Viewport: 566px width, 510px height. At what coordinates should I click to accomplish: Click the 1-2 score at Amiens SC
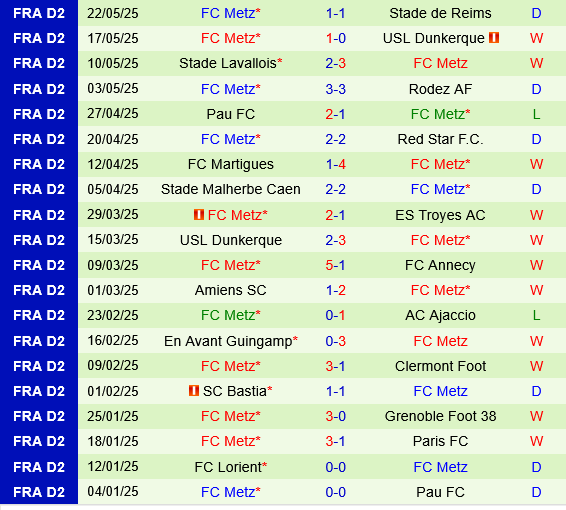point(335,290)
